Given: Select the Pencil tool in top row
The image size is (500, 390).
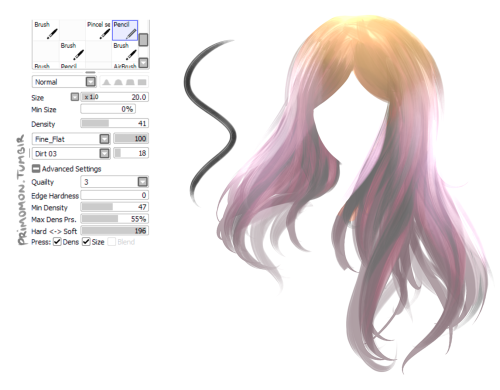Looking at the screenshot, I should pyautogui.click(x=125, y=30).
